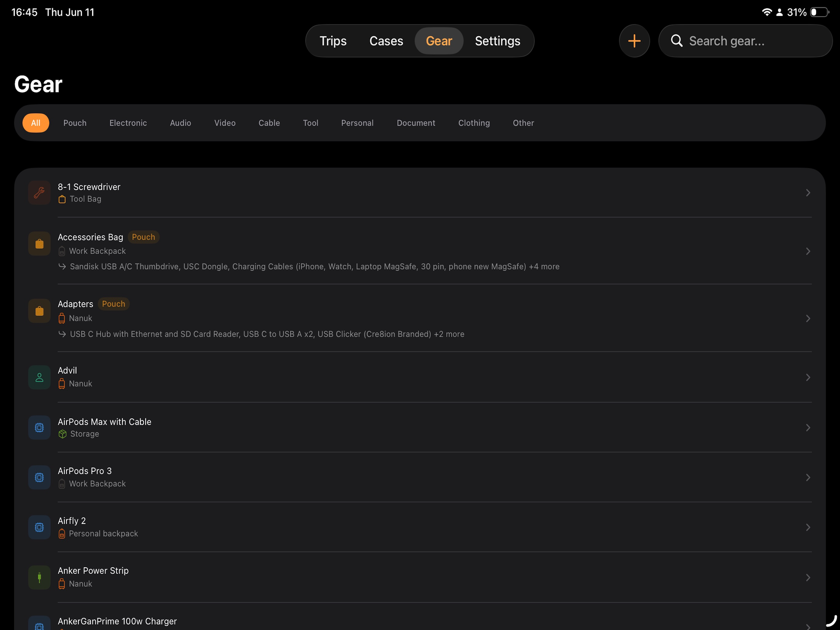This screenshot has height=630, width=840.
Task: Open Advil details via its chevron
Action: 808,378
